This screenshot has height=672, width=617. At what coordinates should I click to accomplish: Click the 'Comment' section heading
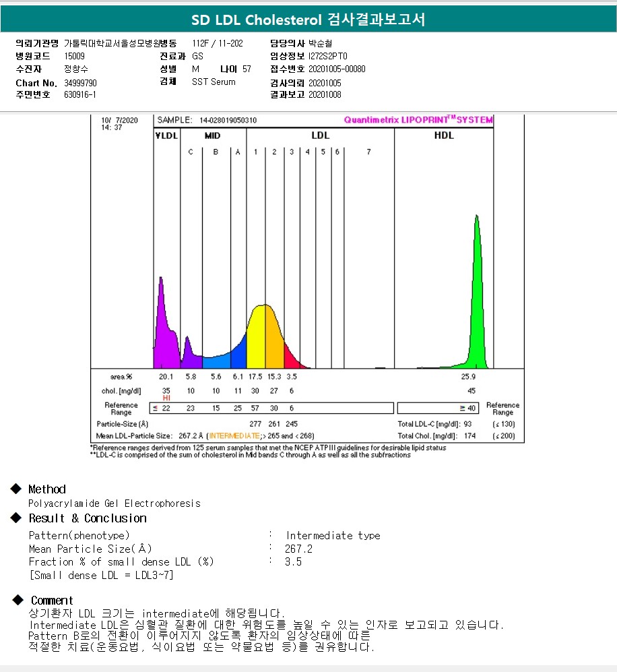tap(52, 601)
